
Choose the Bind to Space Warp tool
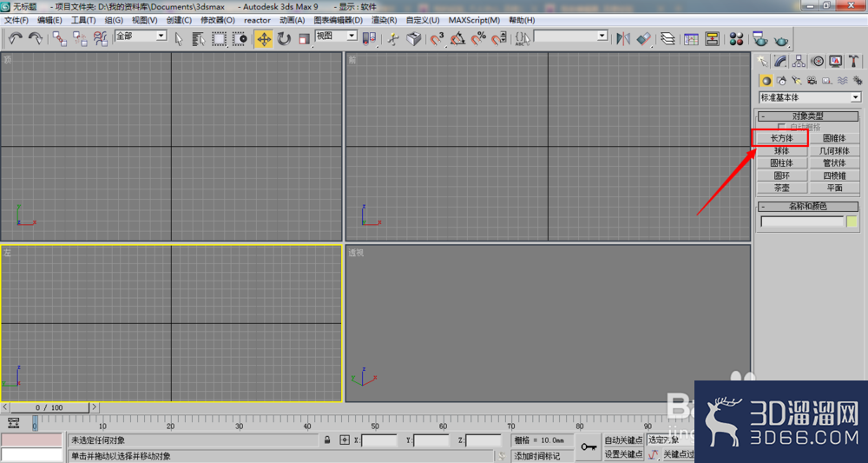click(100, 39)
